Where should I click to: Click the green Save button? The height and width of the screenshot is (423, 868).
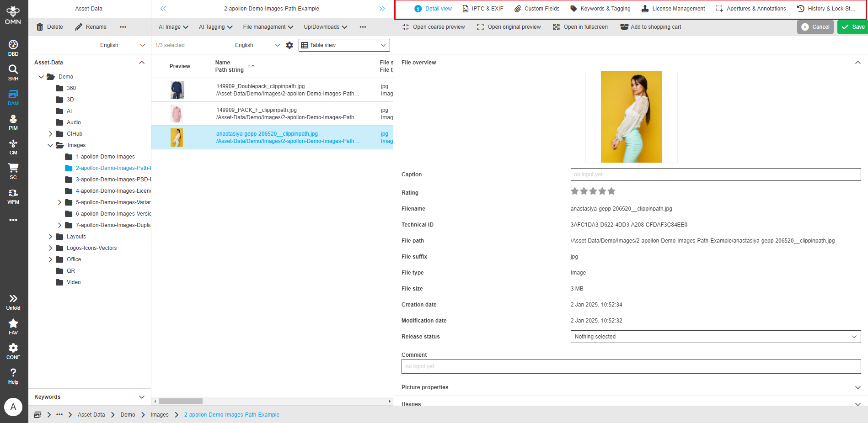(x=853, y=27)
